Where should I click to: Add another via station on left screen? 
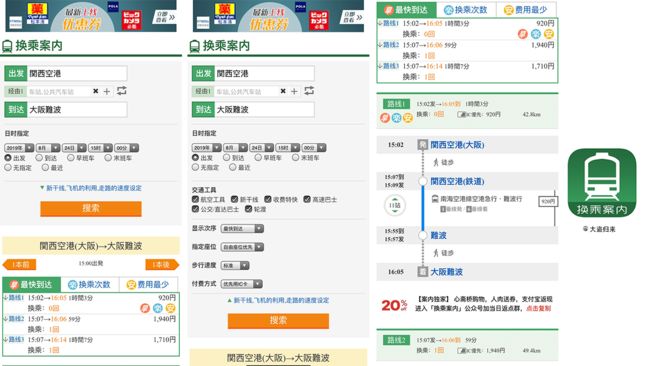coord(107,91)
